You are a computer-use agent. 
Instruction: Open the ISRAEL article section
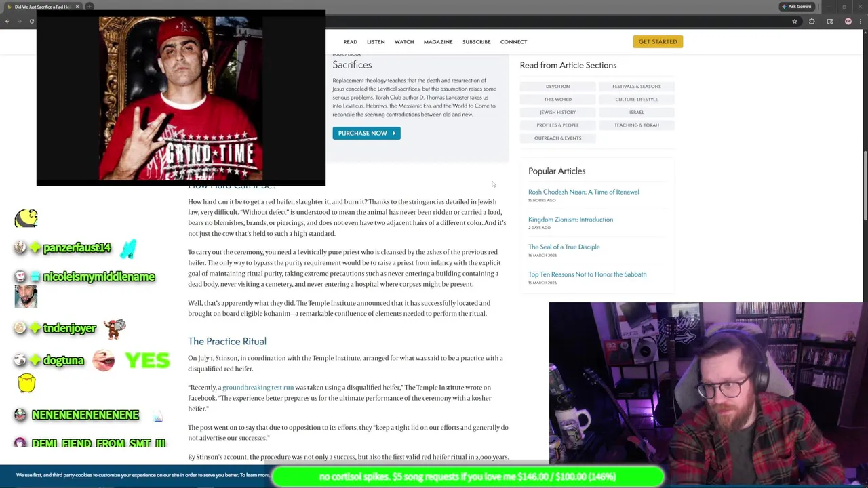pyautogui.click(x=636, y=113)
